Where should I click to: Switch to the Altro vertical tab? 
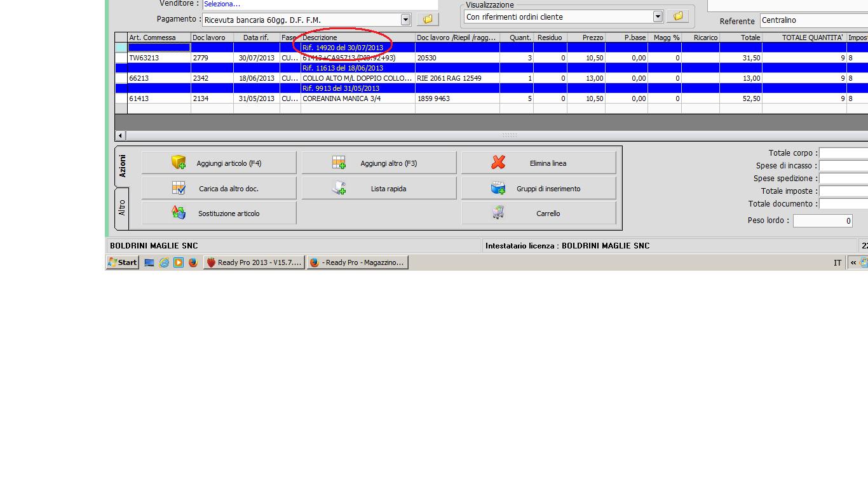pos(122,208)
